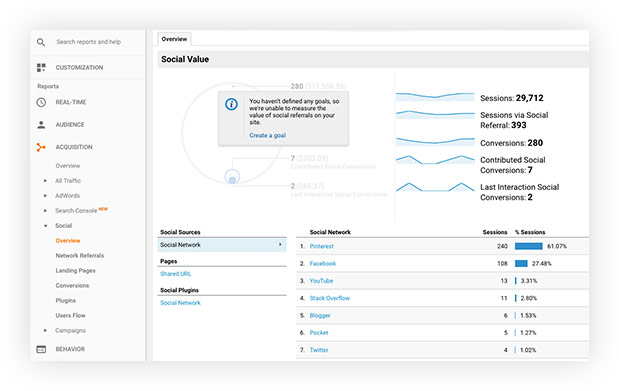Open Network Referrals report in sidebar
The width and height of the screenshot is (619, 391).
[80, 256]
